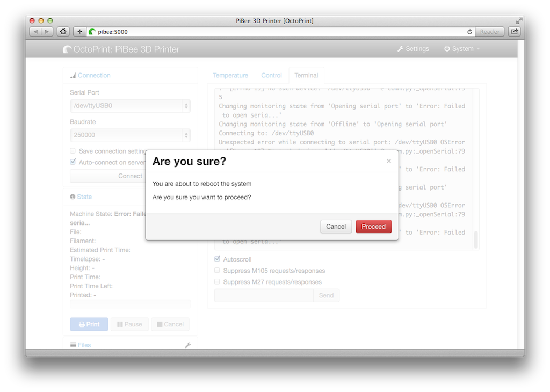550x392 pixels.
Task: Open the Files wrench options icon
Action: click(188, 345)
